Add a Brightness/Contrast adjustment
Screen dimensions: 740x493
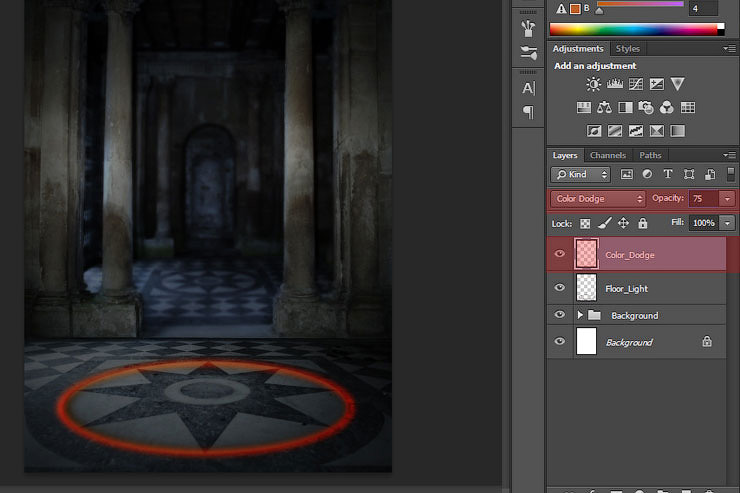[594, 85]
